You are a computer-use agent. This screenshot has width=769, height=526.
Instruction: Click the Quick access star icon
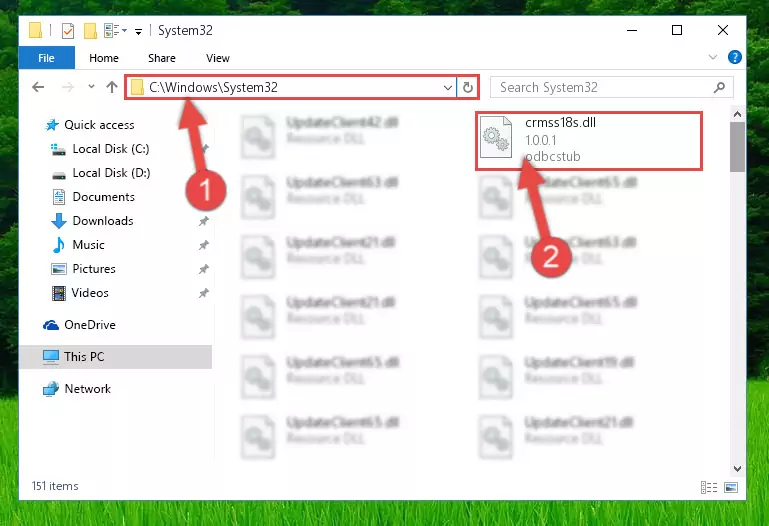click(51, 125)
